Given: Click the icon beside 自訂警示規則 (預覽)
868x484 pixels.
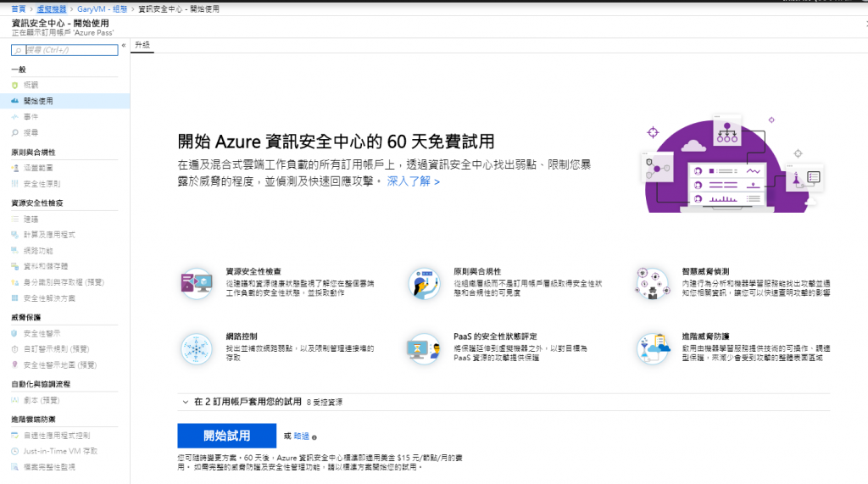Looking at the screenshot, I should (15, 349).
